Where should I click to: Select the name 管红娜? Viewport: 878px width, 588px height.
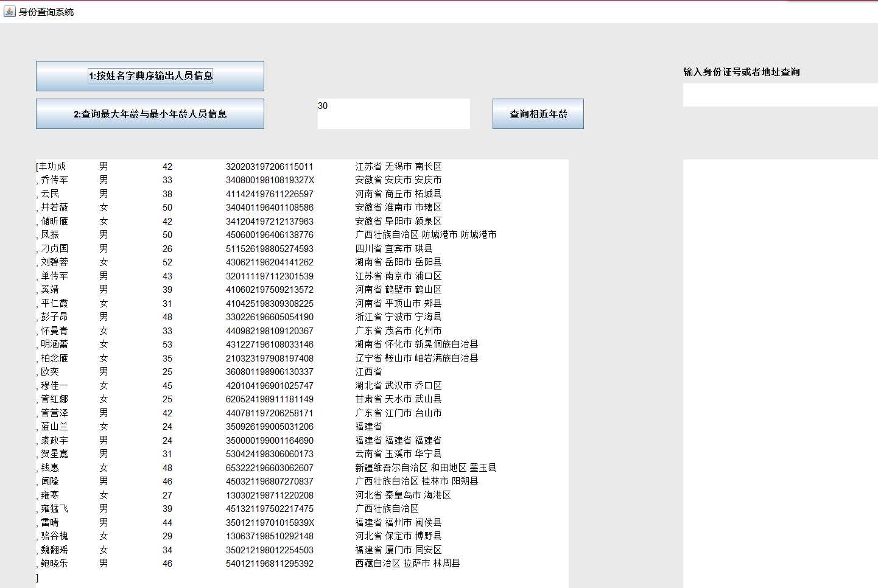[x=54, y=399]
